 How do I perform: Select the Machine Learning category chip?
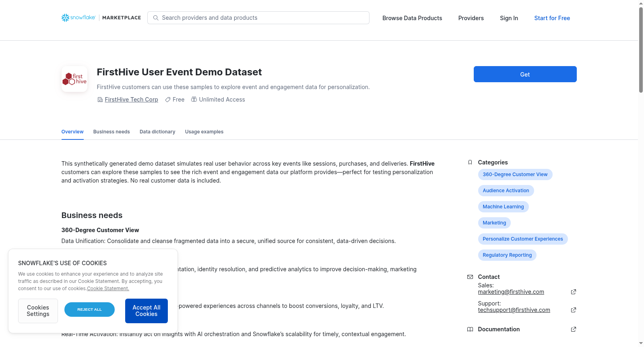click(503, 207)
